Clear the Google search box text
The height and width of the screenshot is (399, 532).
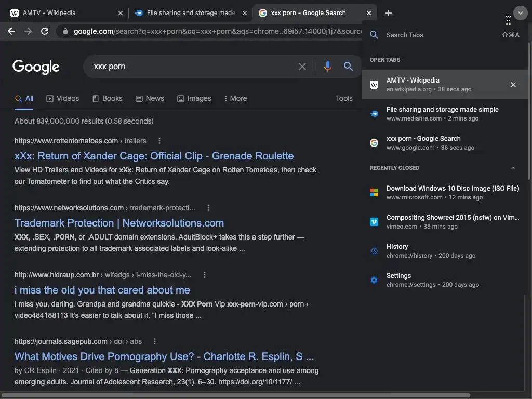pyautogui.click(x=302, y=66)
